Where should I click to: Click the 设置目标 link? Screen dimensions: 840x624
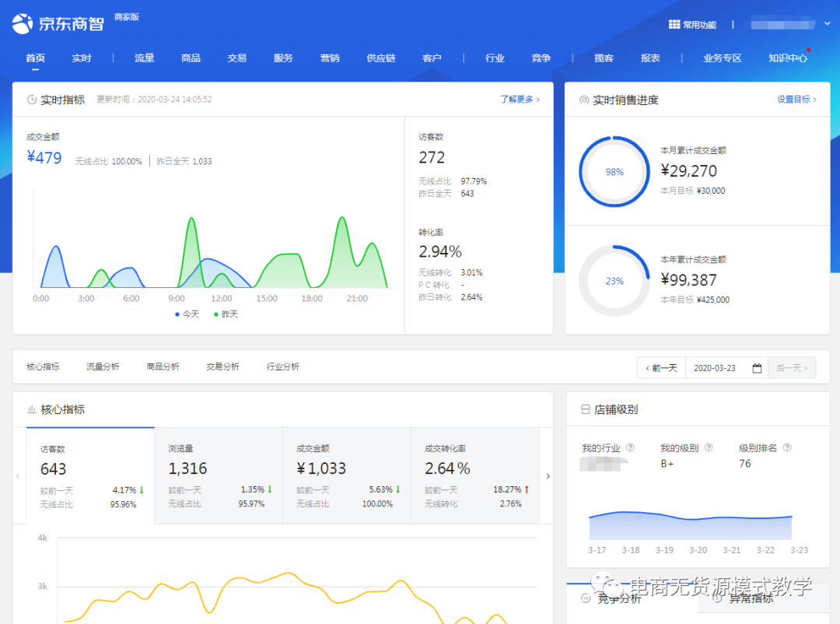click(796, 100)
